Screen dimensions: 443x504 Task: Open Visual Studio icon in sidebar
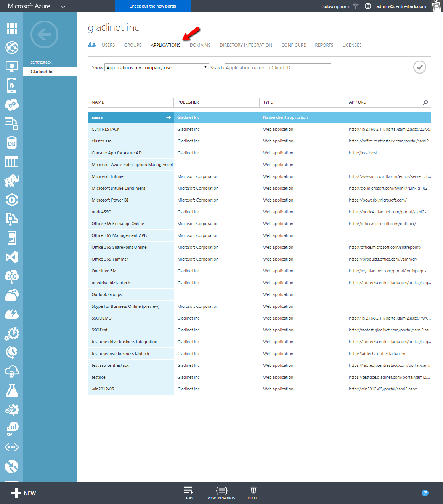(12, 257)
